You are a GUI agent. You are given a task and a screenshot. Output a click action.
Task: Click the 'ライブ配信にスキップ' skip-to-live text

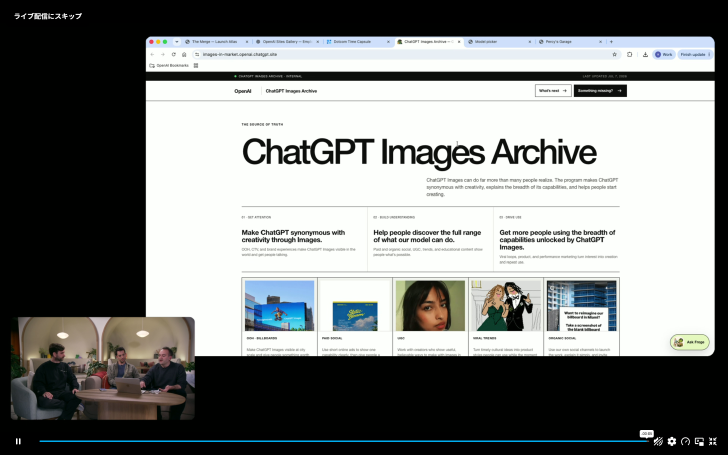[x=48, y=16]
